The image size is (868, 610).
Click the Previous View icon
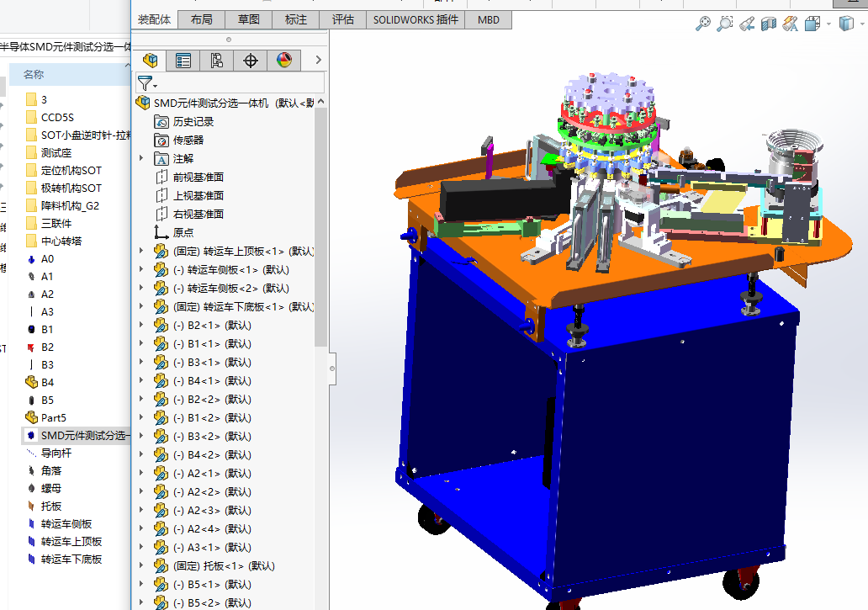coord(747,24)
